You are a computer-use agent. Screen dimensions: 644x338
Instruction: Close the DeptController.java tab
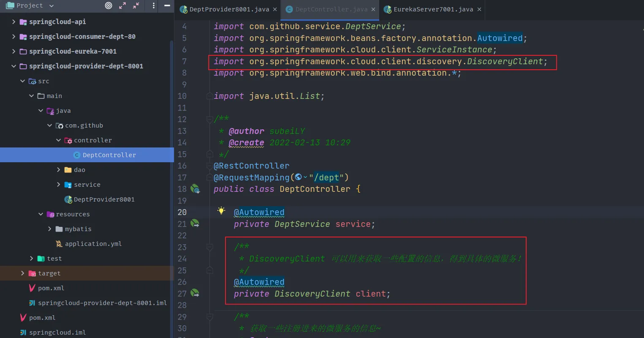[x=373, y=9]
